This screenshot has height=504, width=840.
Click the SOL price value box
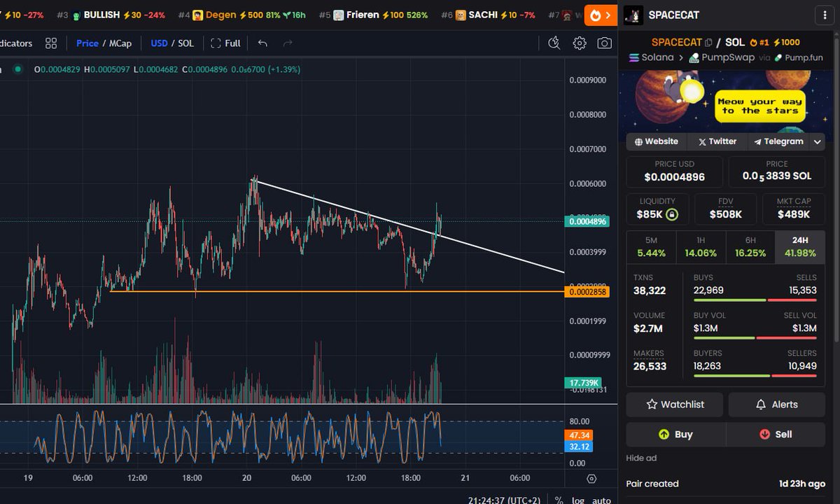(777, 171)
